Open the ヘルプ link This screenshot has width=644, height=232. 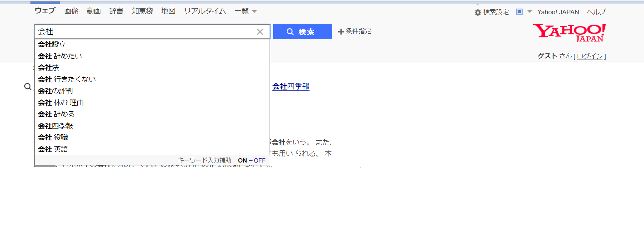[596, 12]
